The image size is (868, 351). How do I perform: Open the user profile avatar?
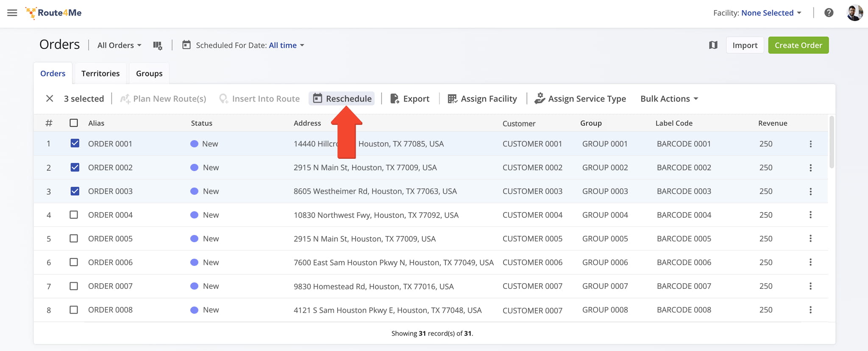pos(854,13)
